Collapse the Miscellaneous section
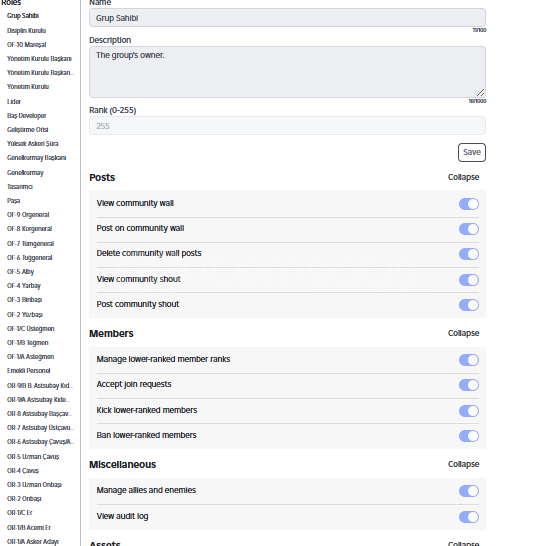The height and width of the screenshot is (546, 545). point(463,464)
